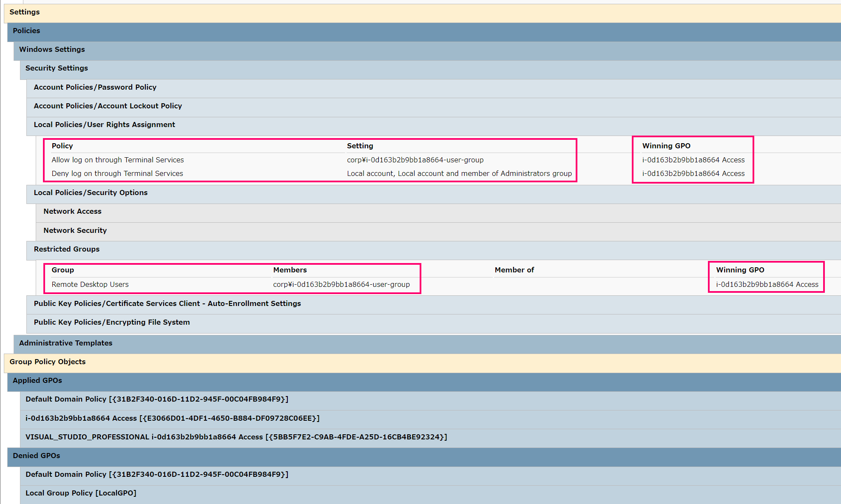Viewport: 841px width, 504px height.
Task: Collapse the Settings section header
Action: (24, 12)
